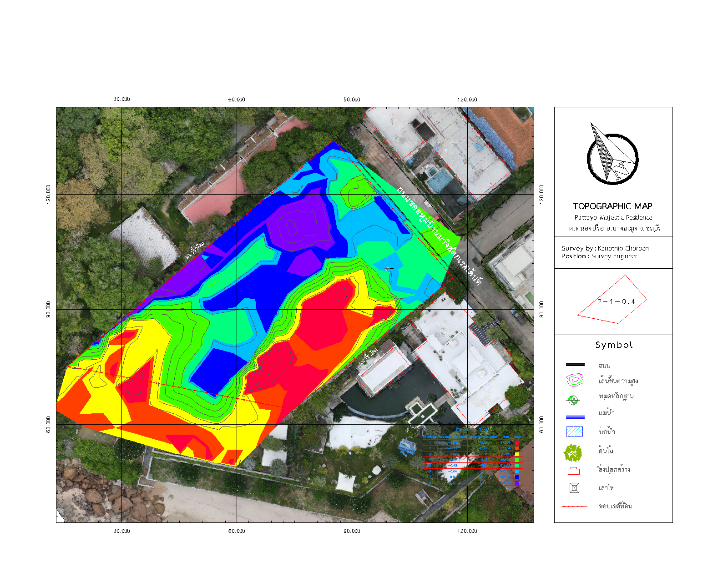Viewport: 728px width, 582px height.
Task: Click the yellow swatch in Elevations Table row 3
Action: 517,454
